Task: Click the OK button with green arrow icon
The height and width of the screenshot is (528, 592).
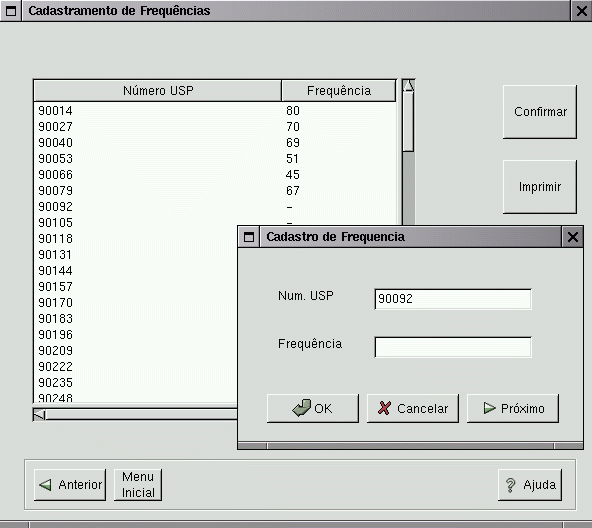Action: click(x=313, y=408)
